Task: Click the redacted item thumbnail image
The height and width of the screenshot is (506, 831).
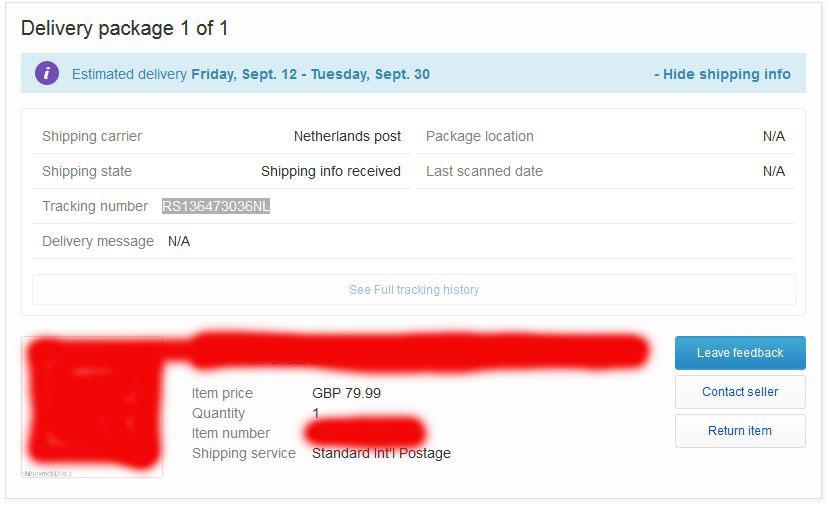Action: click(x=92, y=407)
